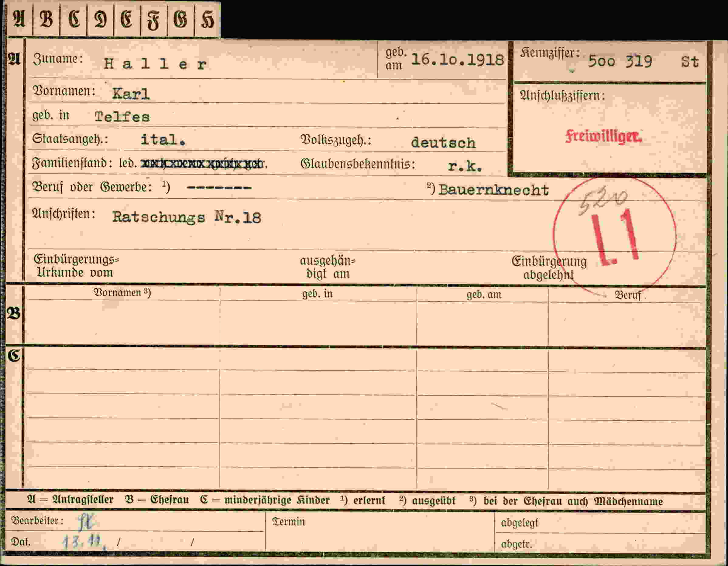Click the red 'Freiwilliger' stamp
The image size is (728, 566).
603,136
